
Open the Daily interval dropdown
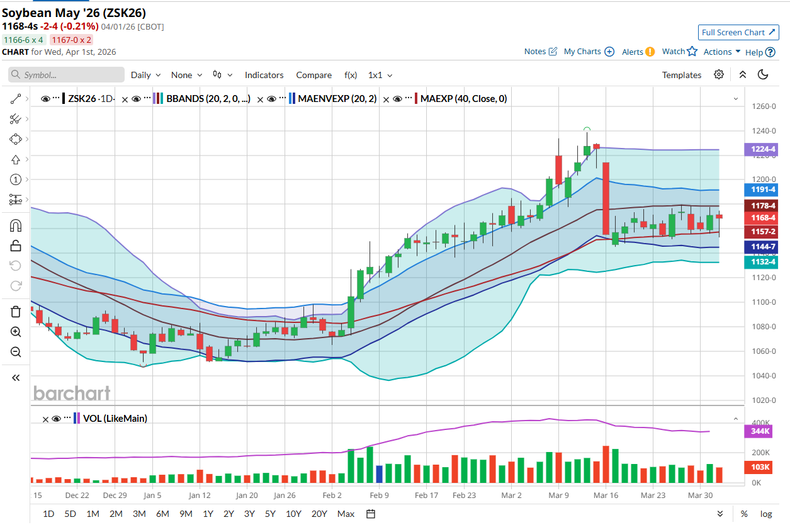(x=145, y=75)
